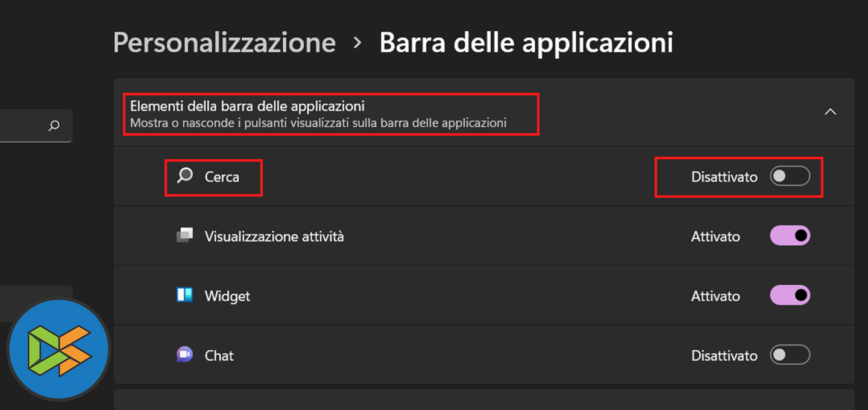Click the Chat camera icon
Image resolution: width=868 pixels, height=410 pixels.
point(184,355)
